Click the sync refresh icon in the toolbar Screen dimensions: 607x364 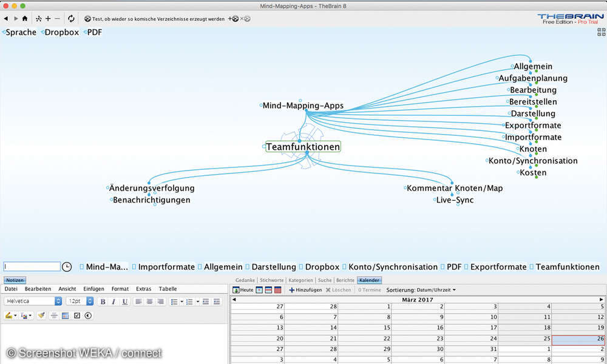(71, 19)
